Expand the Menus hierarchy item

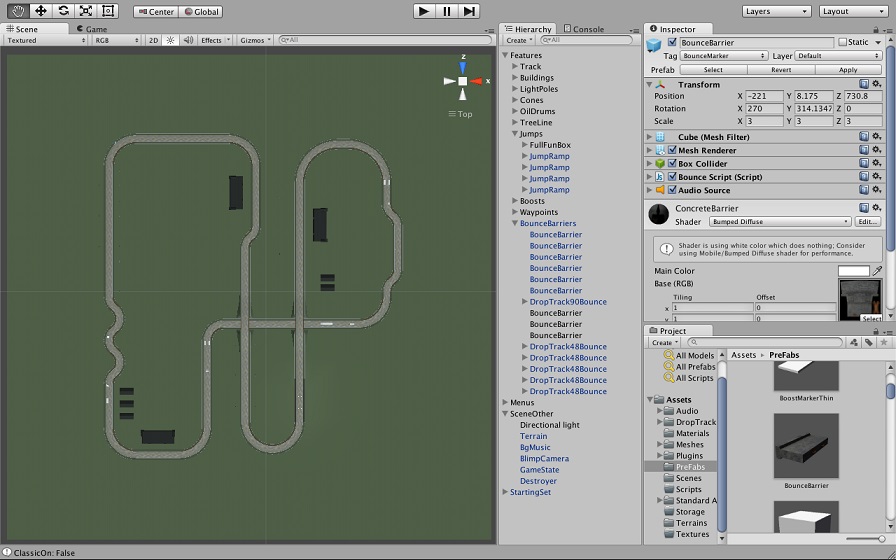(505, 403)
